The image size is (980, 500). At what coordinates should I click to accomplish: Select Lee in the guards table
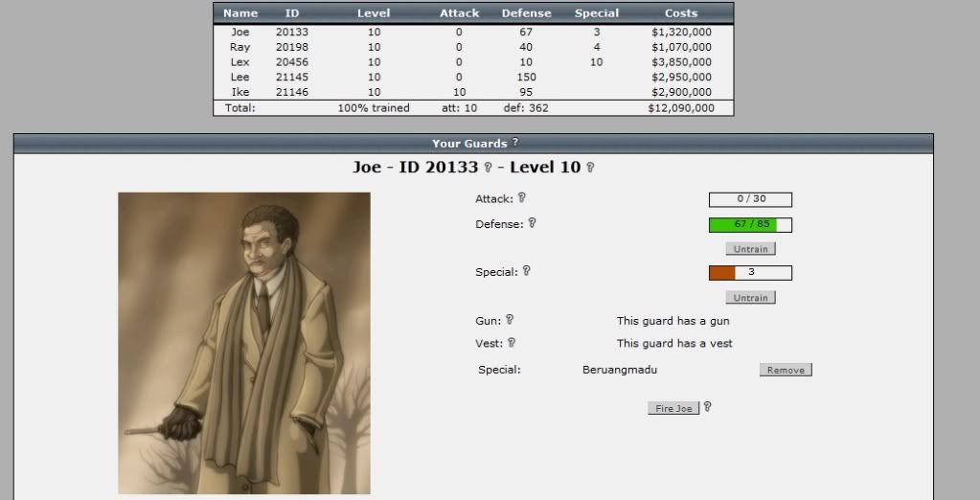click(x=240, y=77)
